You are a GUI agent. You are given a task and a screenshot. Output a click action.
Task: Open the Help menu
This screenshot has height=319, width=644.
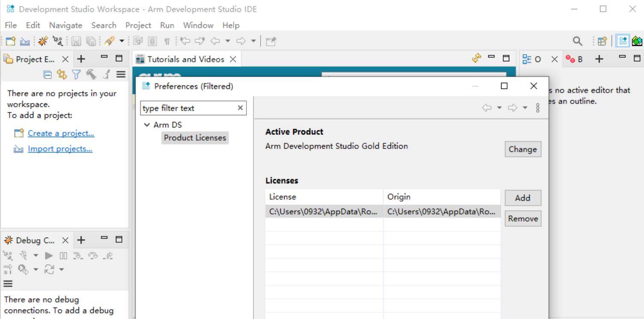point(231,26)
